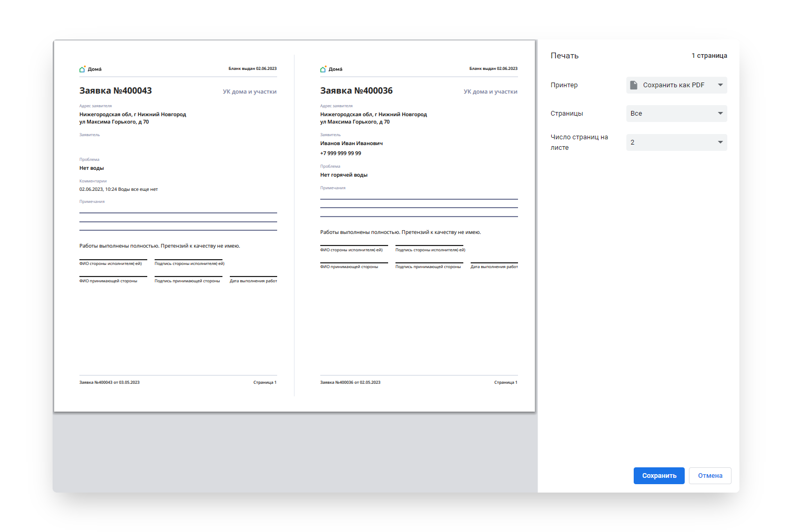The image size is (792, 532).
Task: Click the pages-per-sheet dropdown arrow icon
Action: (x=720, y=142)
